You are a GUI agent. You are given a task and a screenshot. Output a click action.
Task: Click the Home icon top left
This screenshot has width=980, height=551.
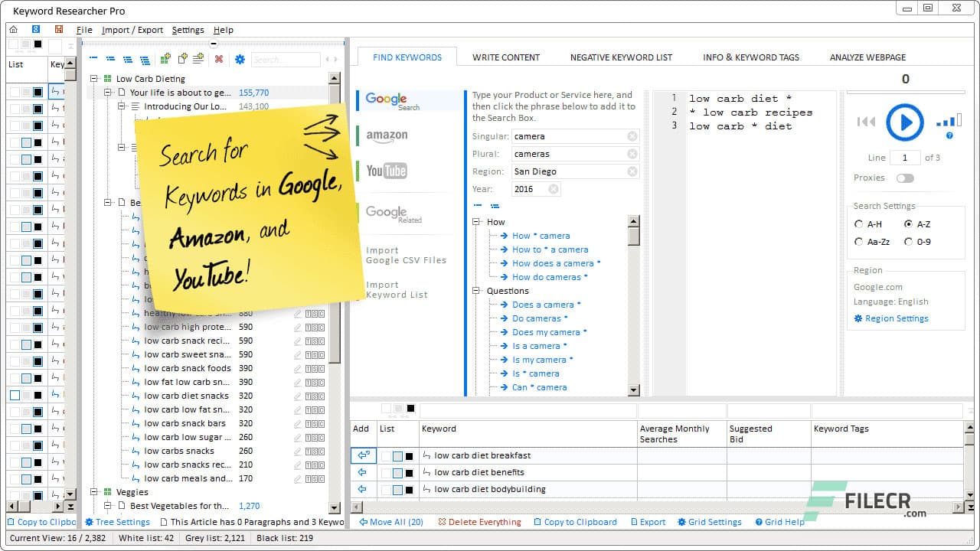(x=13, y=28)
